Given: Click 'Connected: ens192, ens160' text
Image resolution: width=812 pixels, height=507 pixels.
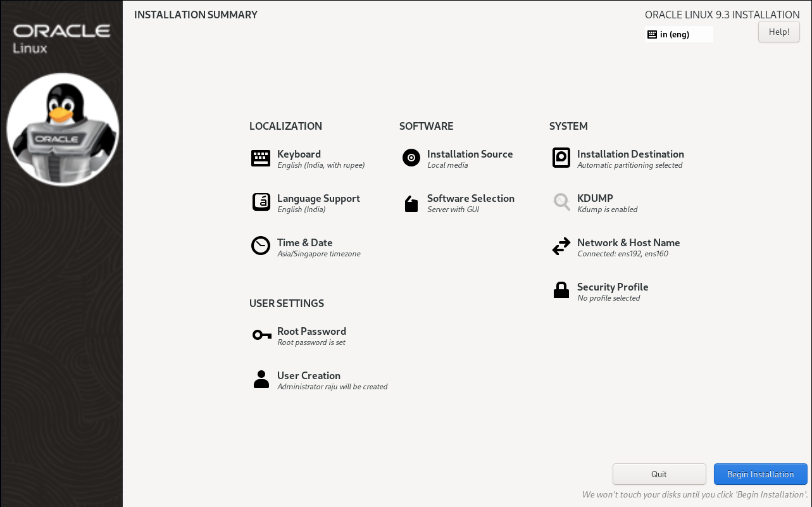Looking at the screenshot, I should [x=623, y=254].
